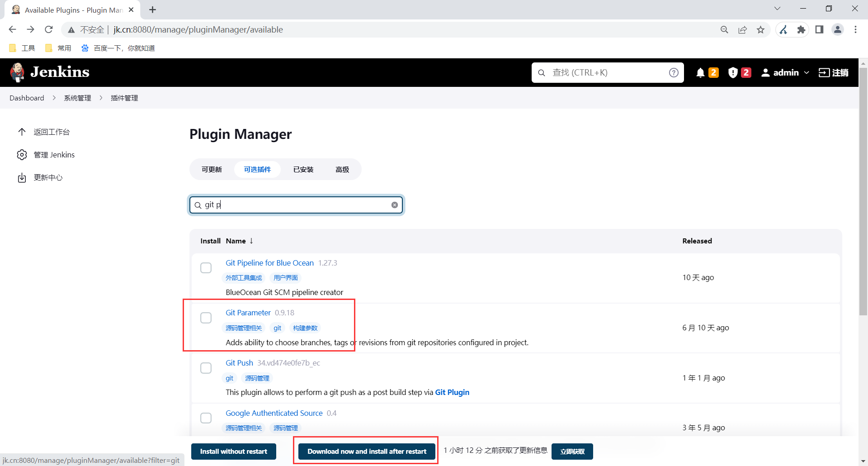Click the Released column header

pos(697,241)
